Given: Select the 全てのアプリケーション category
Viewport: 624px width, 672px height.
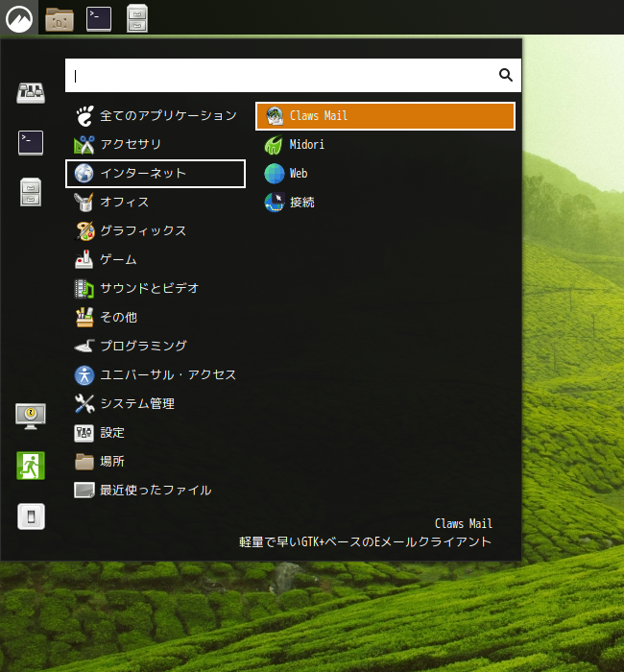Looking at the screenshot, I should [156, 116].
